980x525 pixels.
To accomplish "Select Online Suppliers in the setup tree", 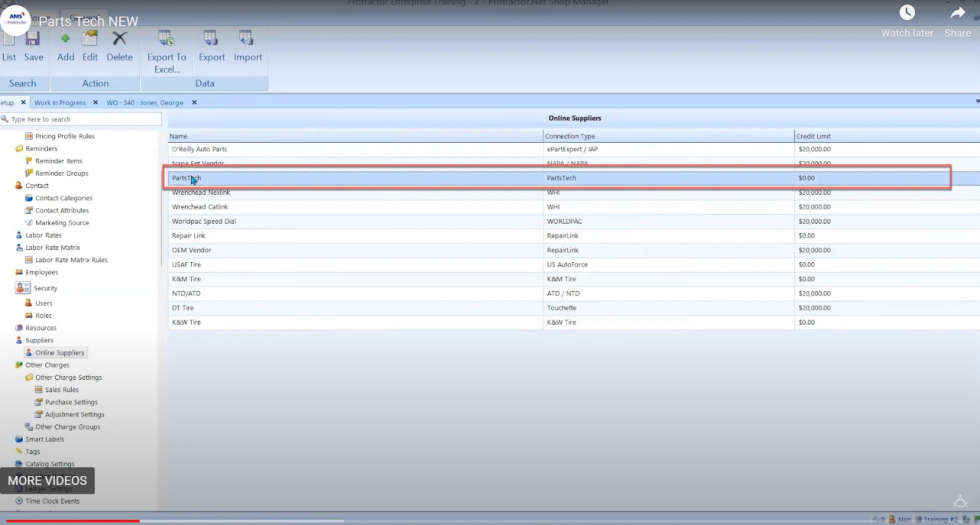I will pos(59,353).
